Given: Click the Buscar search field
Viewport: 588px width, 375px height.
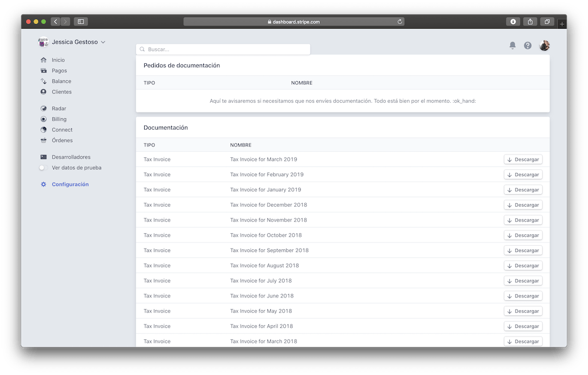Looking at the screenshot, I should [x=224, y=49].
